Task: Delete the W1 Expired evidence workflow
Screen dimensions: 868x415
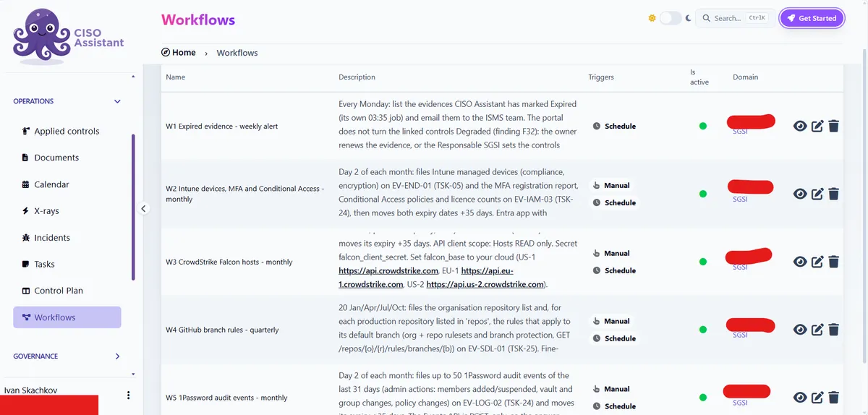Action: coord(833,127)
